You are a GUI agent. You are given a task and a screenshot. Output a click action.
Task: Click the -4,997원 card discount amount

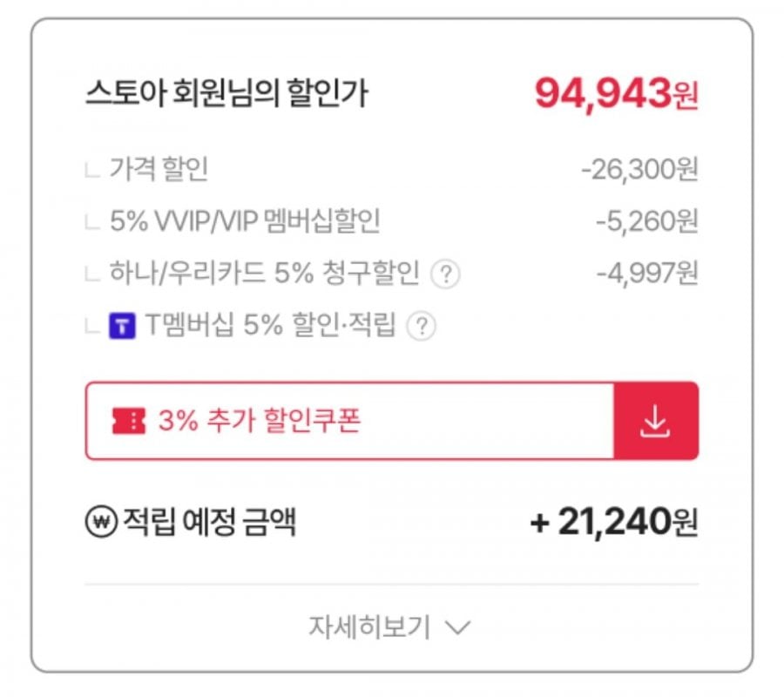(x=646, y=274)
